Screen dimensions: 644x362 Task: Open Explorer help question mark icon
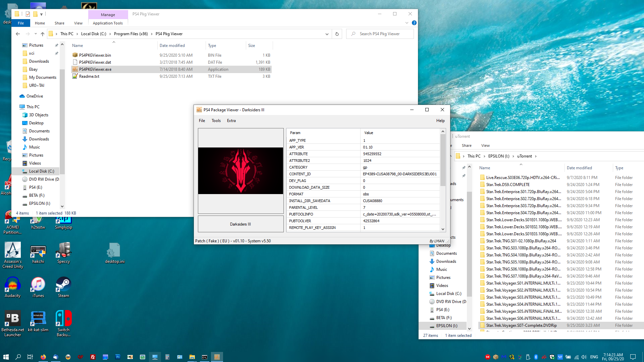tap(414, 23)
